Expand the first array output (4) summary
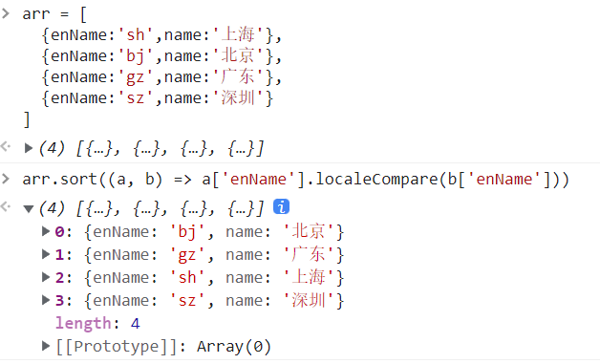 [29, 148]
